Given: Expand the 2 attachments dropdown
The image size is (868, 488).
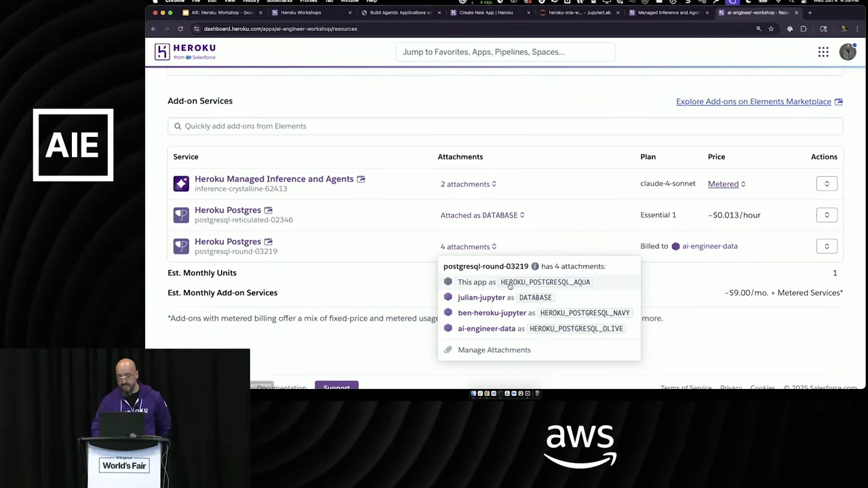Looking at the screenshot, I should click(x=469, y=184).
